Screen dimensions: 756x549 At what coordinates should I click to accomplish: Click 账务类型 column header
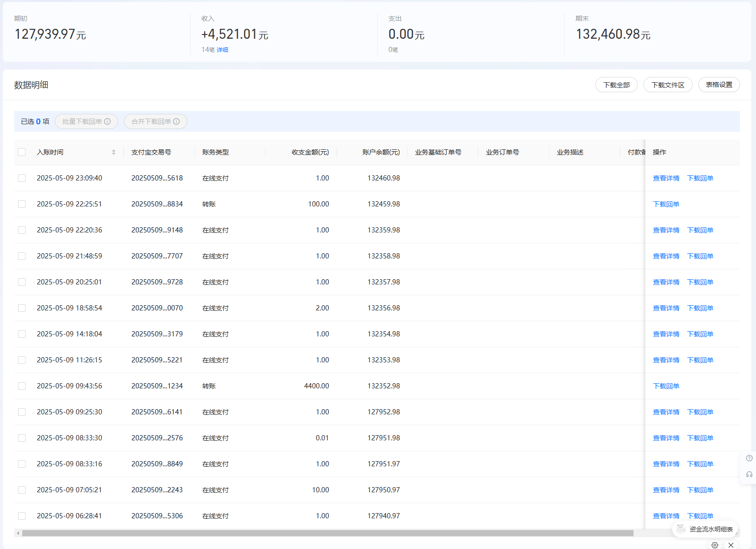point(216,152)
